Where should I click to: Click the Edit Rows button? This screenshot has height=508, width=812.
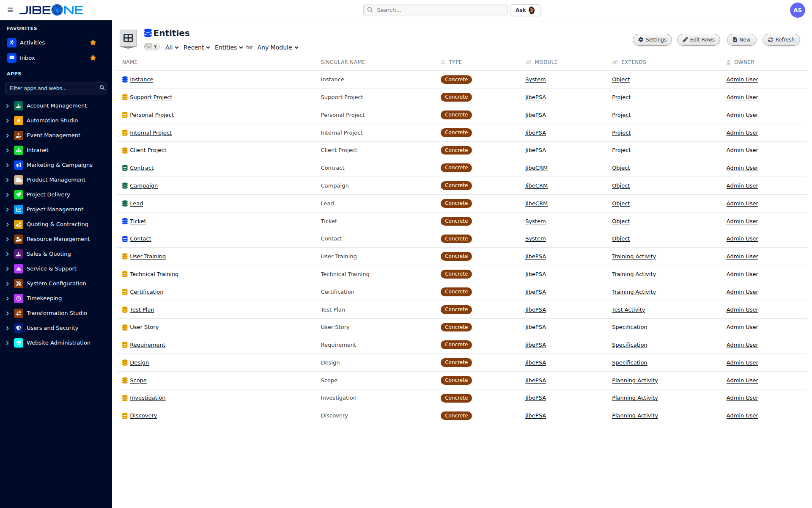coord(699,40)
